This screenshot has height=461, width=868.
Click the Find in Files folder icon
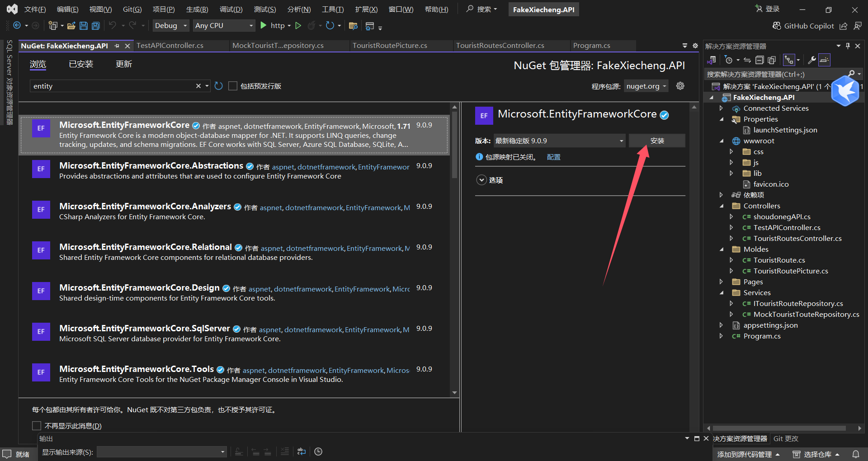click(354, 26)
